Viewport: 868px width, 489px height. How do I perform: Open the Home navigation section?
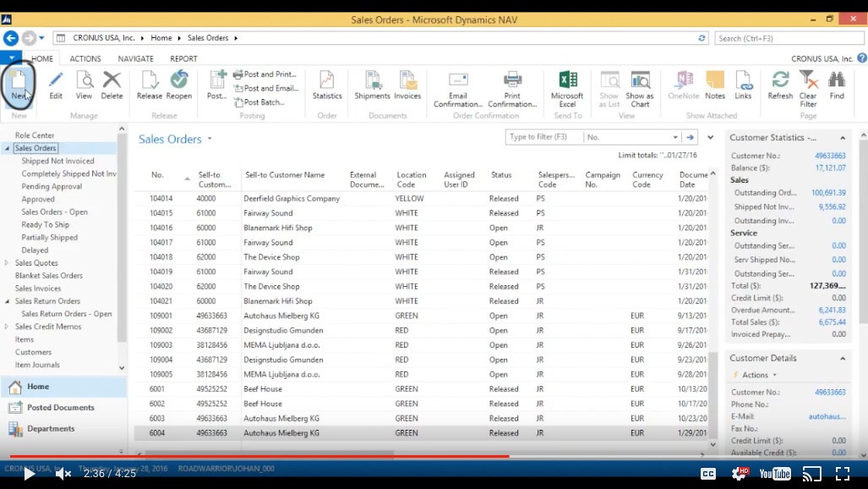click(63, 387)
